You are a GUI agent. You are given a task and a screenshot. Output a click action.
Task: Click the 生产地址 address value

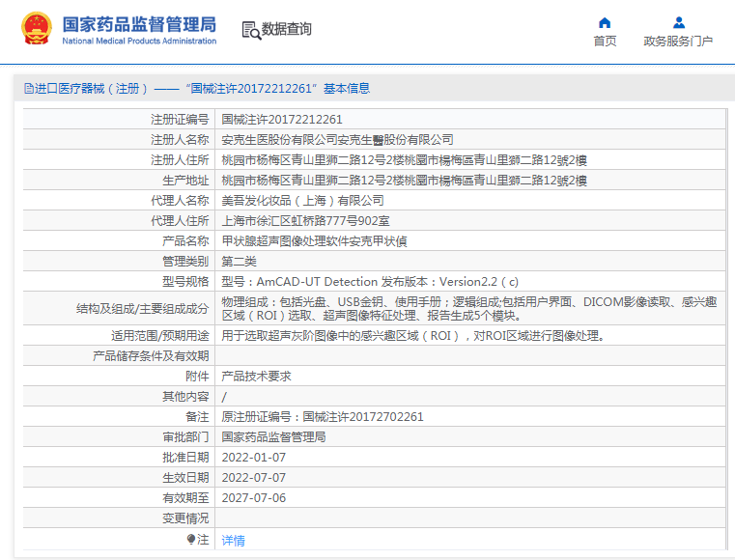pos(404,181)
